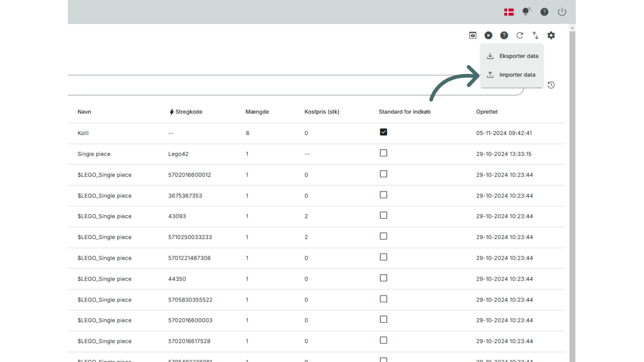Sort by the Stregkode column header
Image resolution: width=644 pixels, height=362 pixels.
pyautogui.click(x=189, y=112)
